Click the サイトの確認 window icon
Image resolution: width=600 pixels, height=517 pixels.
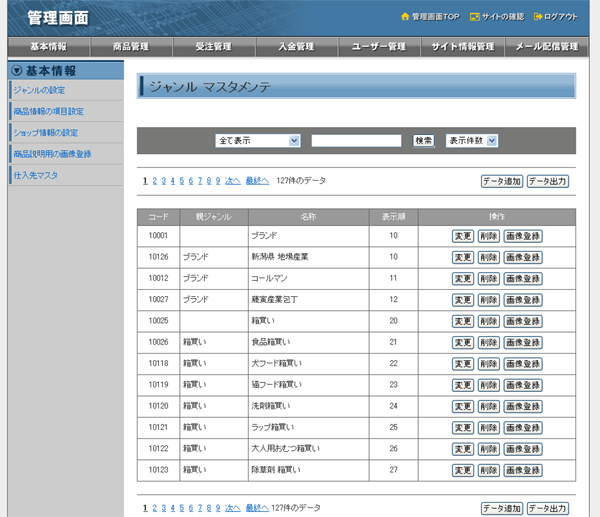tap(473, 17)
